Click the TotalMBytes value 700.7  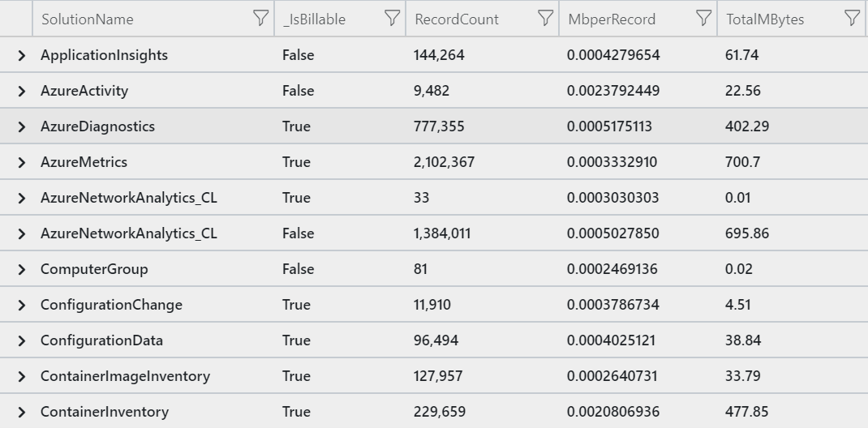[x=742, y=162]
